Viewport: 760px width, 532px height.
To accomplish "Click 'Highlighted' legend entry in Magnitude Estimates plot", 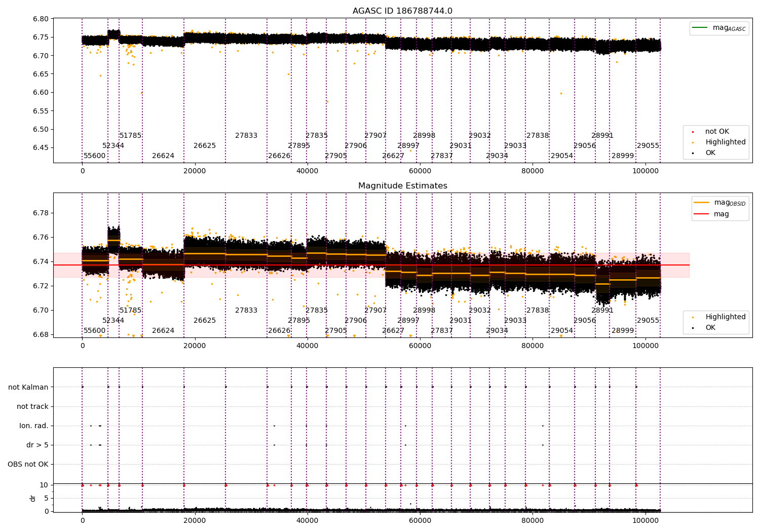I will tap(719, 317).
